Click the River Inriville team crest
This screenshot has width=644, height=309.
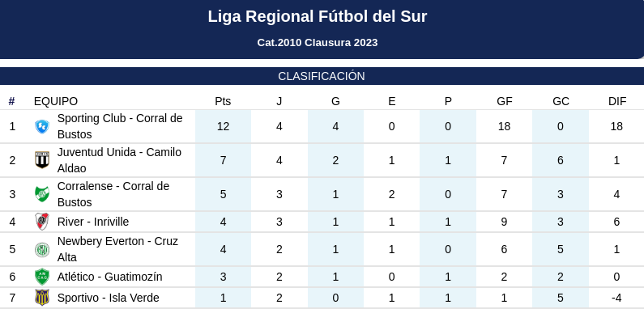tap(42, 222)
